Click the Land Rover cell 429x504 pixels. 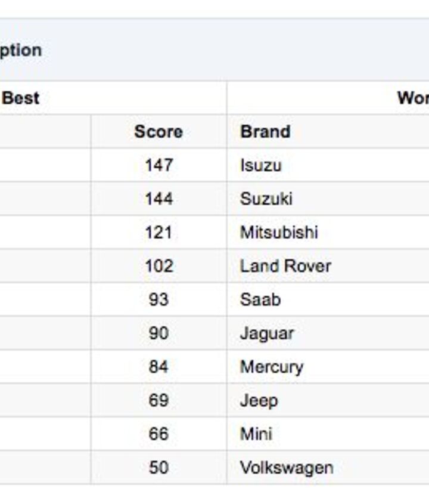click(x=285, y=265)
